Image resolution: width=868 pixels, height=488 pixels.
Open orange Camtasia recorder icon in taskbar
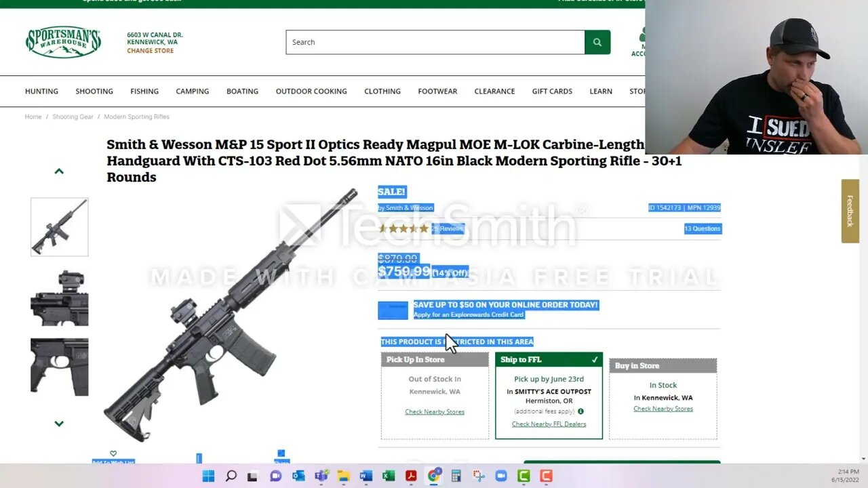(x=546, y=476)
